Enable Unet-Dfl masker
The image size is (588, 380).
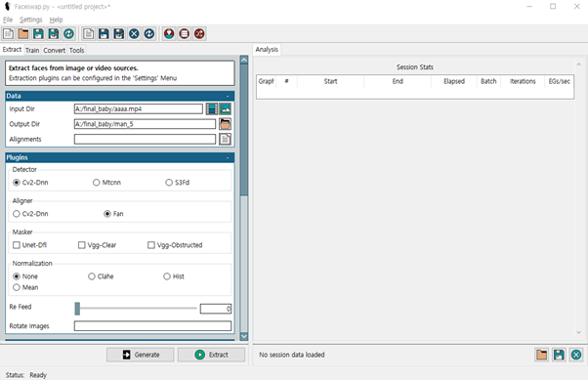pyautogui.click(x=29, y=245)
